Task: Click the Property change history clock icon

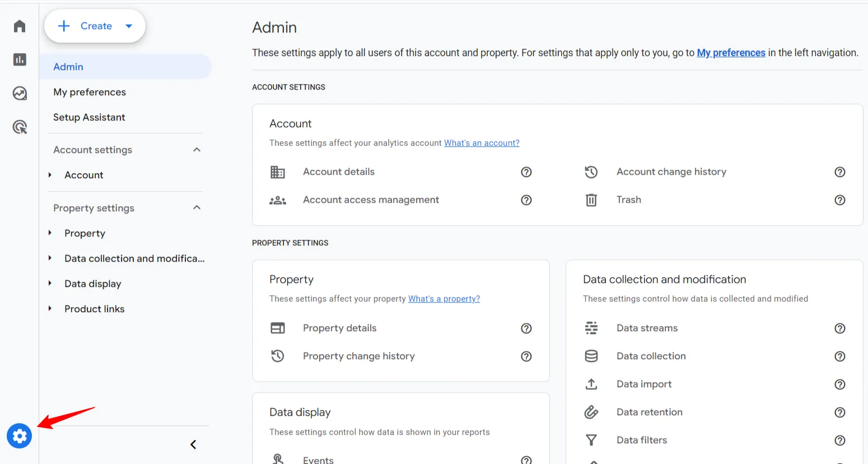Action: point(278,356)
